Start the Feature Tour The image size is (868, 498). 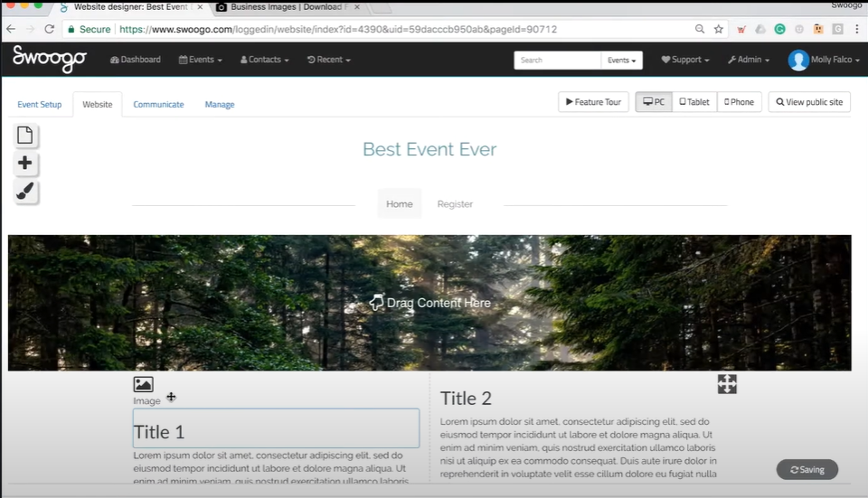click(x=593, y=102)
